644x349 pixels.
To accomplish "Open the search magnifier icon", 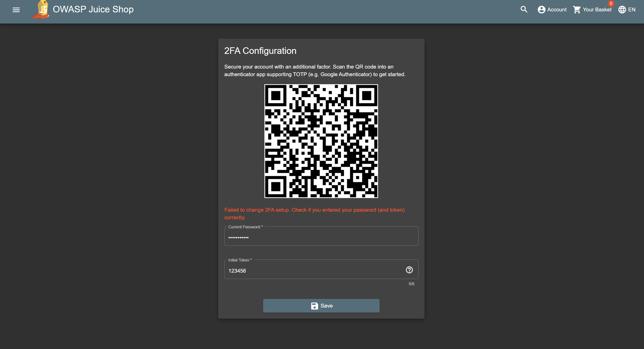I will coord(524,10).
